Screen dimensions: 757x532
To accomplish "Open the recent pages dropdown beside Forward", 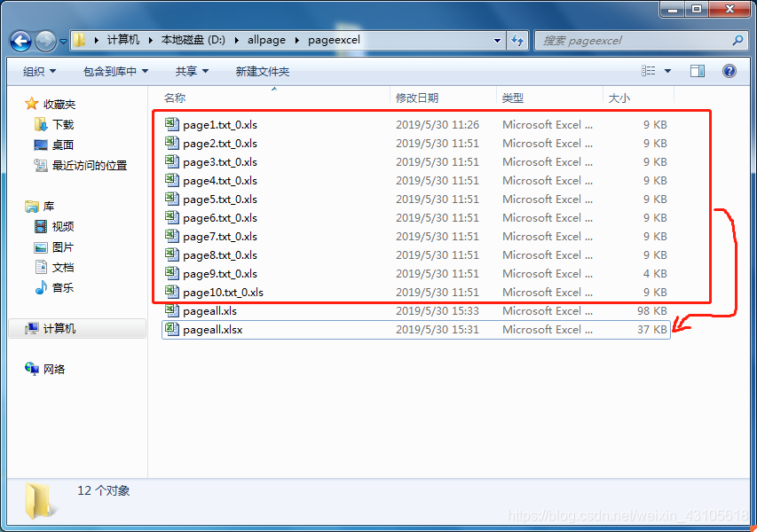I will click(63, 42).
